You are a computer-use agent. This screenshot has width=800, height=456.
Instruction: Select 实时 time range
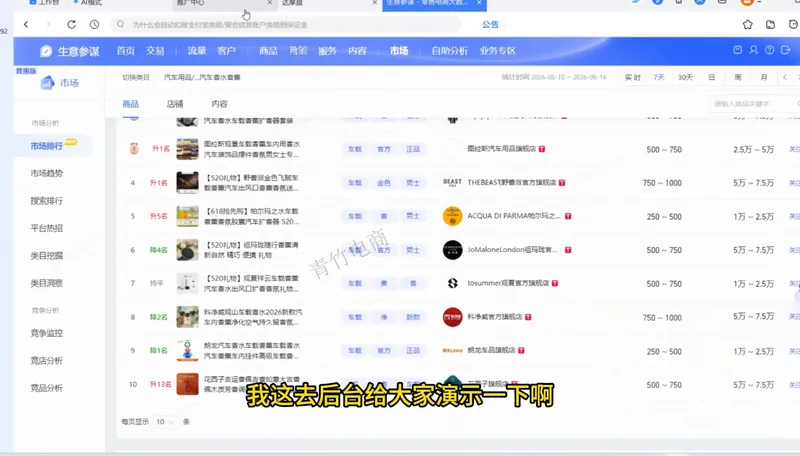(633, 78)
